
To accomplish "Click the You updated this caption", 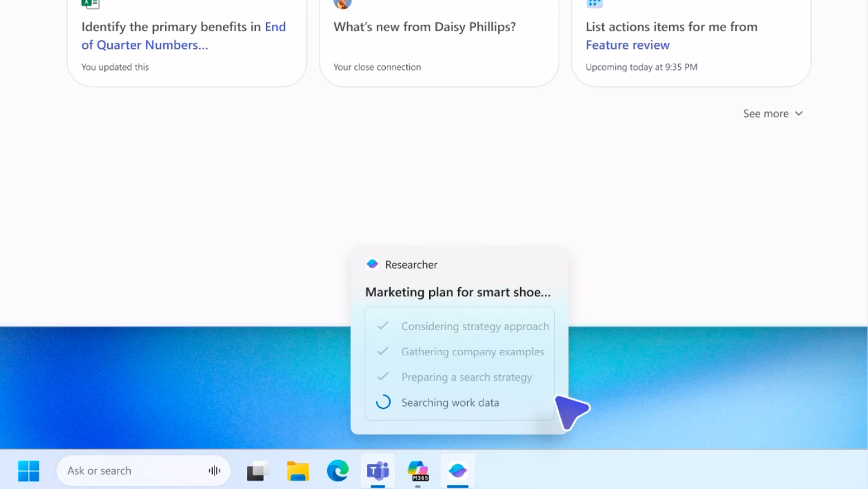I will [115, 67].
